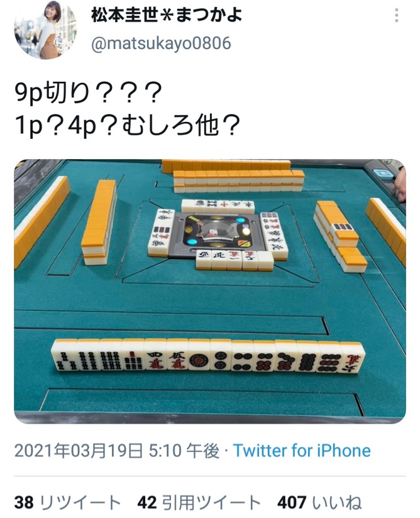The height and width of the screenshot is (518, 420).
Task: View the 42 引用ツイート list
Action: click(x=199, y=502)
